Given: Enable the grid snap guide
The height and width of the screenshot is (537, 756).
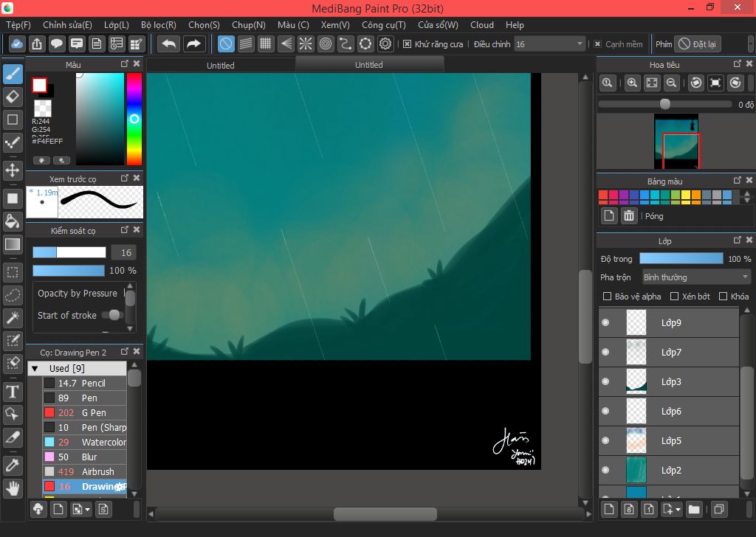Looking at the screenshot, I should coord(266,44).
